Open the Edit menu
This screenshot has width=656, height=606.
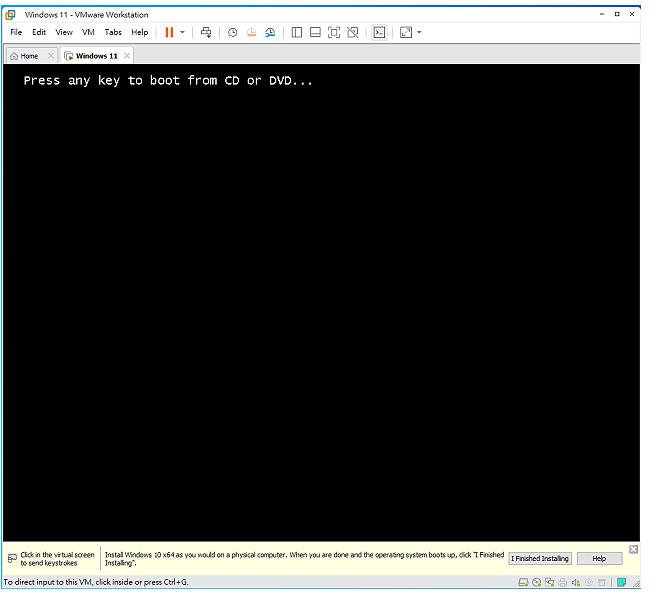pyautogui.click(x=39, y=32)
